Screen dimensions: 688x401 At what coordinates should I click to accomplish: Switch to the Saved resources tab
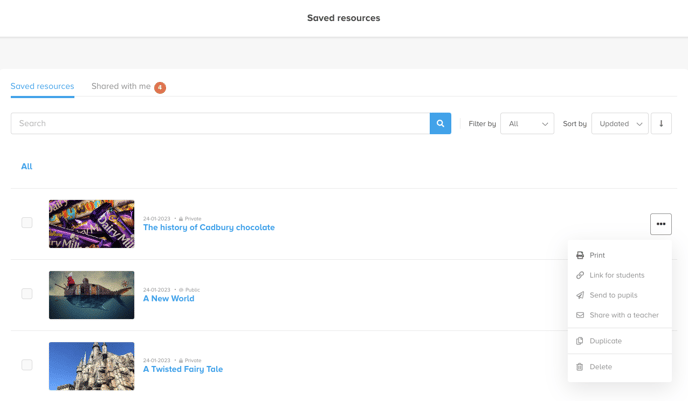click(x=42, y=86)
